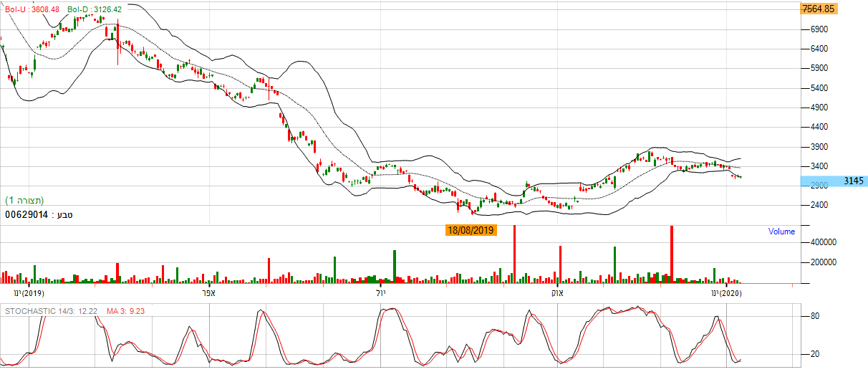Click the 20 stochastic oversold level label
868x377 pixels.
[814, 355]
